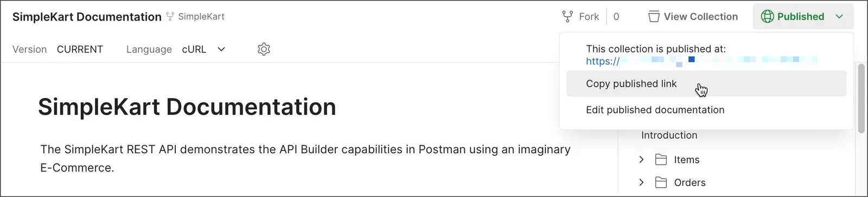Select Copy published link
The width and height of the screenshot is (868, 197).
pyautogui.click(x=706, y=84)
